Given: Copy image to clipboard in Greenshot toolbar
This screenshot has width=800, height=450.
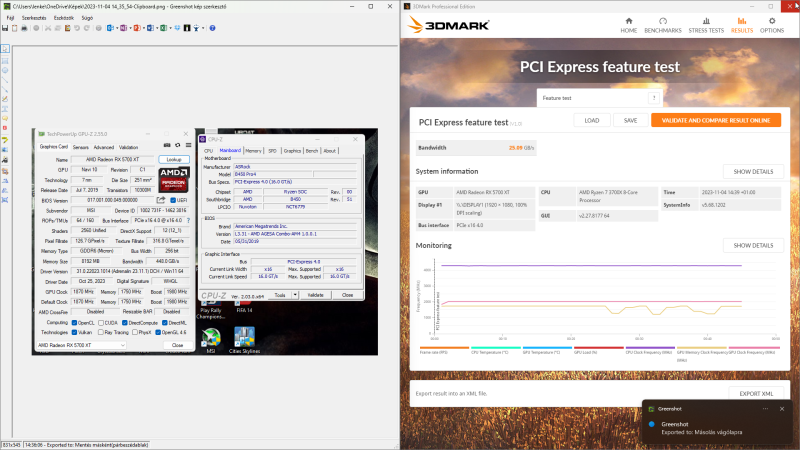Looking at the screenshot, I should (14, 28).
